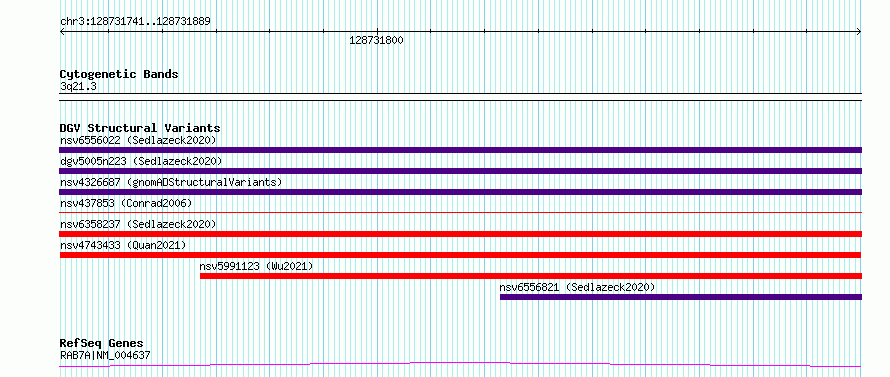Click the thin red line under nsv437853
The width and height of the screenshot is (890, 377).
pyautogui.click(x=460, y=212)
